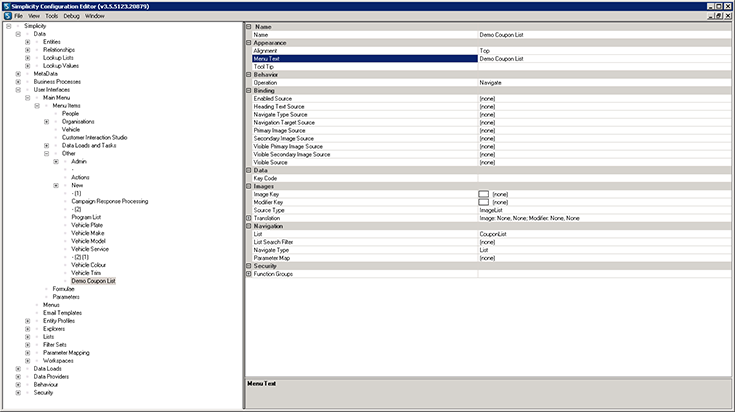Click the Tool Tip value field
735x412 pixels.
604,67
